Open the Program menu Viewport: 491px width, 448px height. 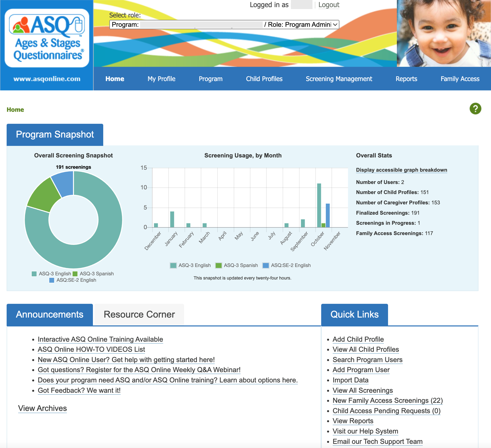pyautogui.click(x=211, y=79)
